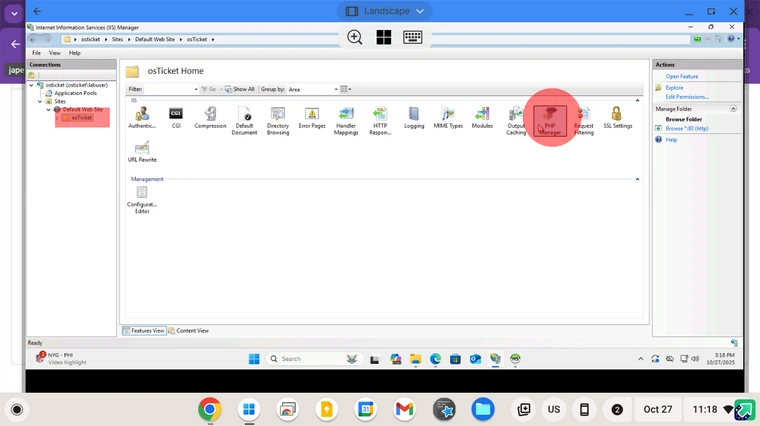Select Application Pools in Connections tree
The width and height of the screenshot is (760, 426).
(x=75, y=93)
